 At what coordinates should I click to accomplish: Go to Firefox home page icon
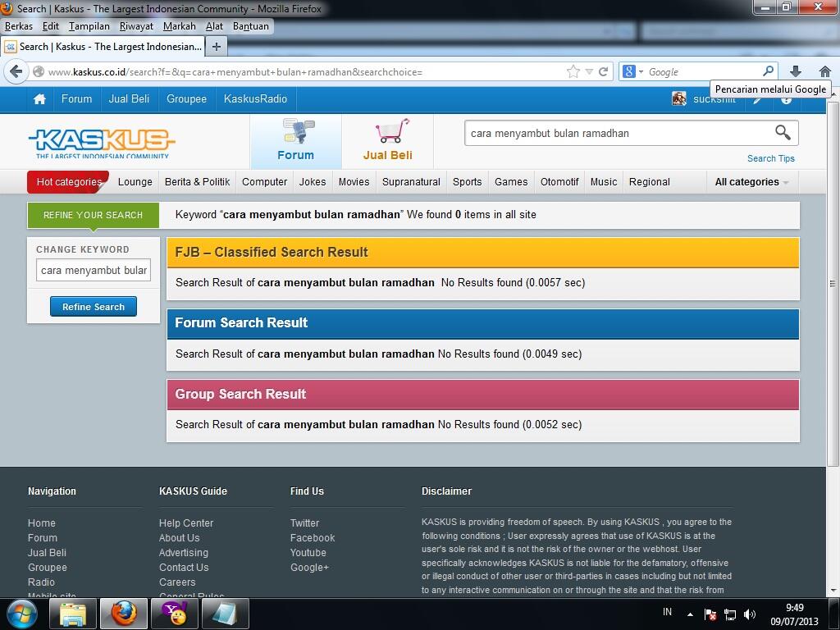point(825,71)
